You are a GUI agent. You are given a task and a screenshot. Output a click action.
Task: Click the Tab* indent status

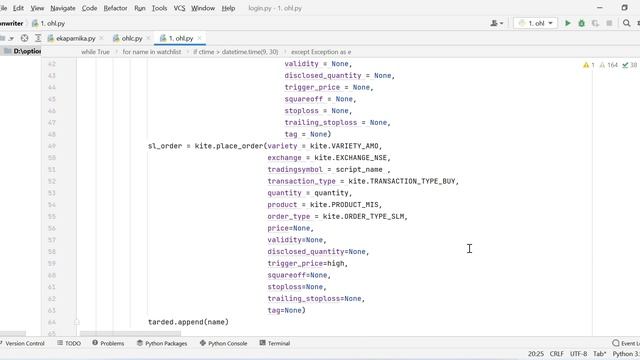tap(600, 354)
